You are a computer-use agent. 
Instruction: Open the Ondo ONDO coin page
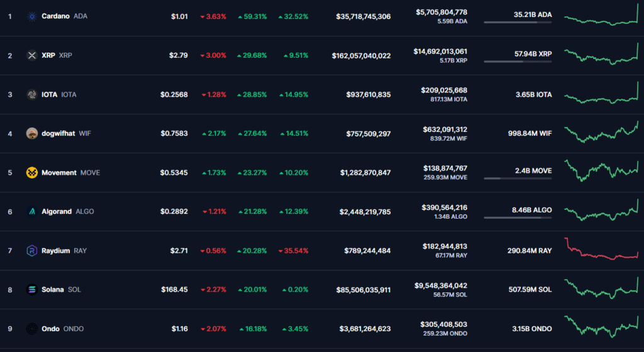pos(62,329)
